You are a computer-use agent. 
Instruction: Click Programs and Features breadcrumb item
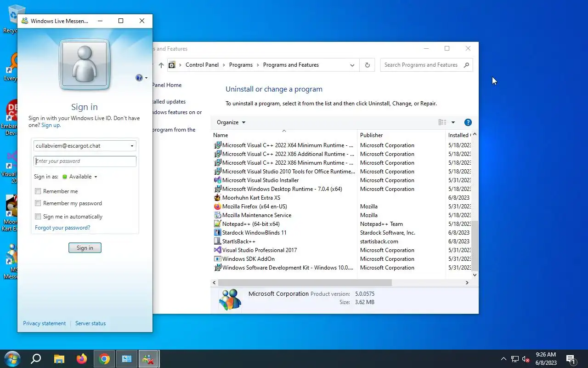click(x=291, y=65)
